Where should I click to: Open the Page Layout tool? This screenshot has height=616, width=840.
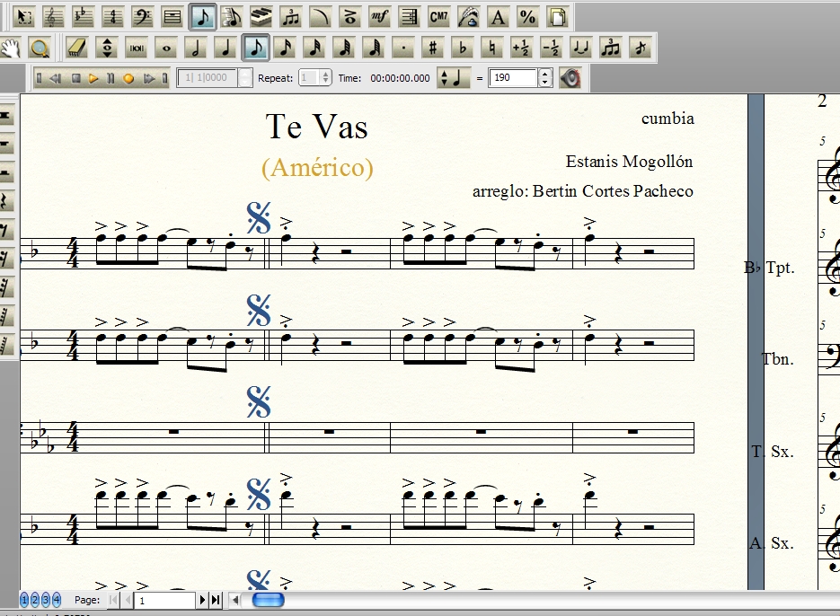coord(557,17)
